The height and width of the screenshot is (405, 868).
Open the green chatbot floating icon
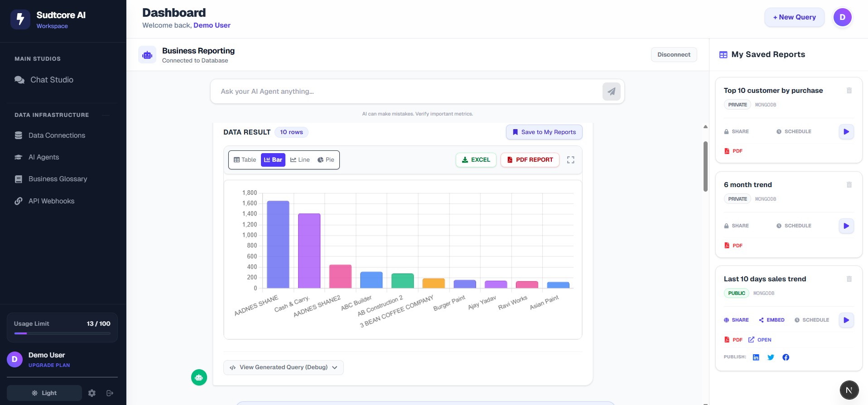199,377
